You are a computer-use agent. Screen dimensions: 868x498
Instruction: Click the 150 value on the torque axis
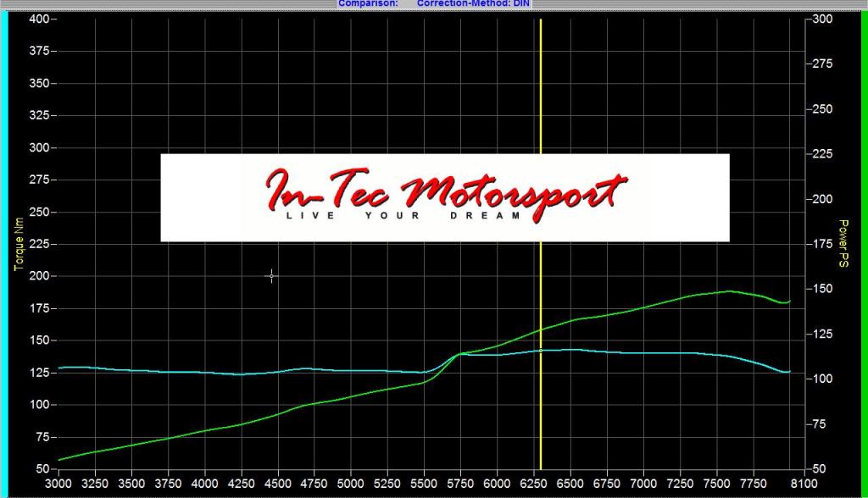coord(39,340)
